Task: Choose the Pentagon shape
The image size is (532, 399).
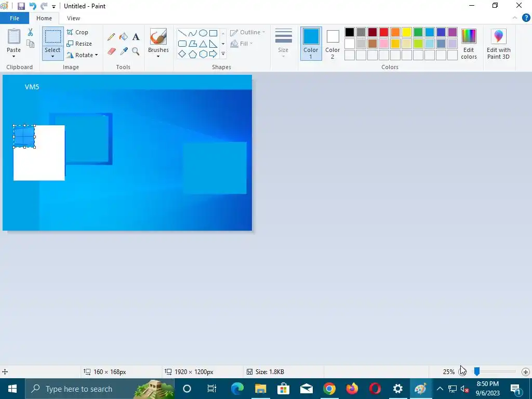Action: coord(193,54)
